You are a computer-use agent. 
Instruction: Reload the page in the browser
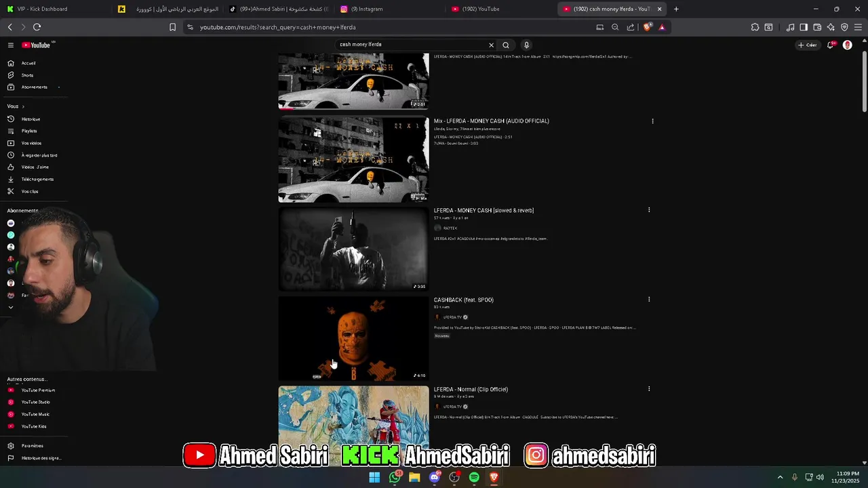[x=37, y=27]
